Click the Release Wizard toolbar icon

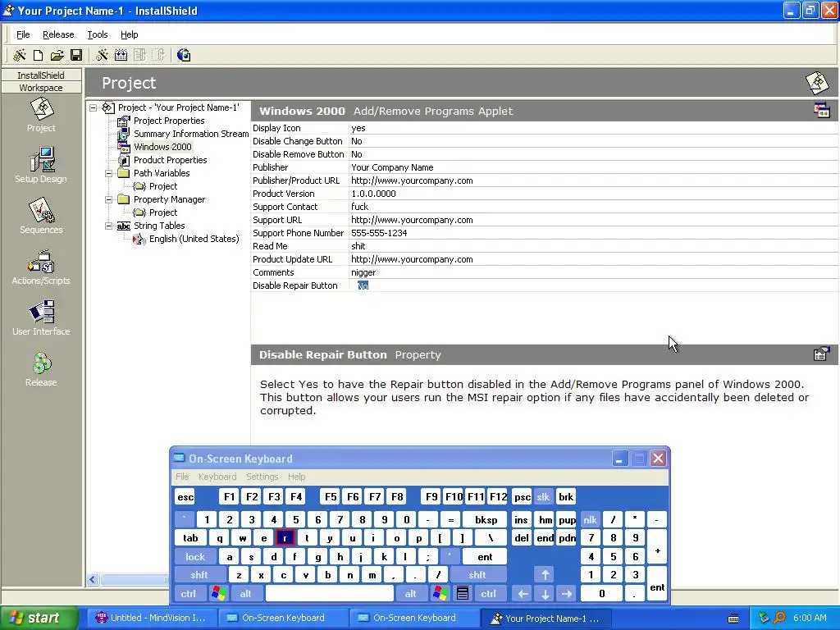[x=102, y=55]
